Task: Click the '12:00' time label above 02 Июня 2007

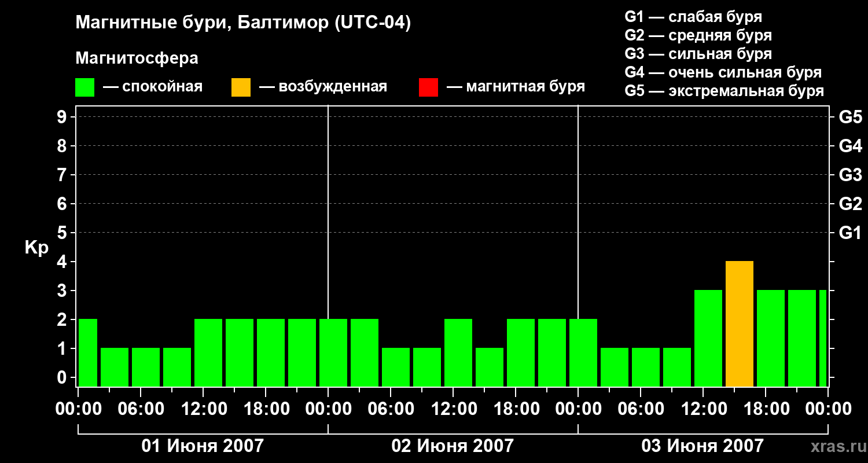Action: 453,409
